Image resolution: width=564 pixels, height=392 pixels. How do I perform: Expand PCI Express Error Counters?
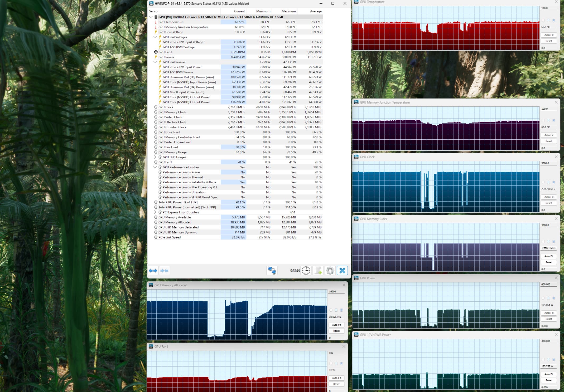click(155, 212)
